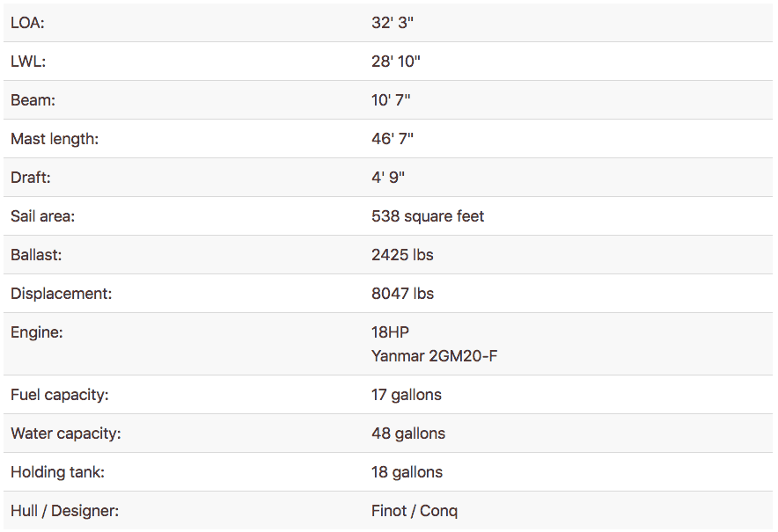Select the 4' 9" draft value
The height and width of the screenshot is (532, 778).
coord(388,178)
